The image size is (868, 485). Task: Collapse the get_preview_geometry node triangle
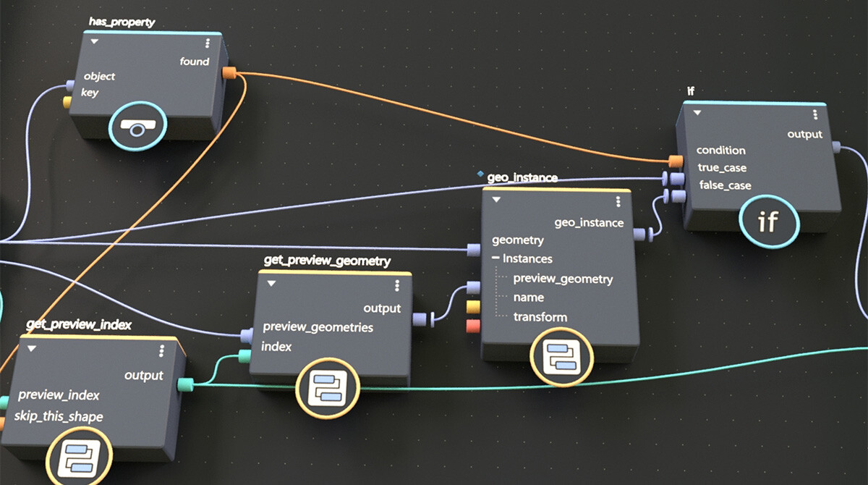(x=272, y=284)
